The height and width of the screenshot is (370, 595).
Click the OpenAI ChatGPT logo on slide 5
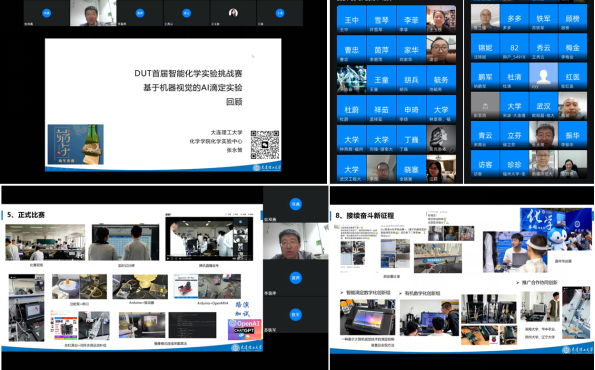(245, 329)
